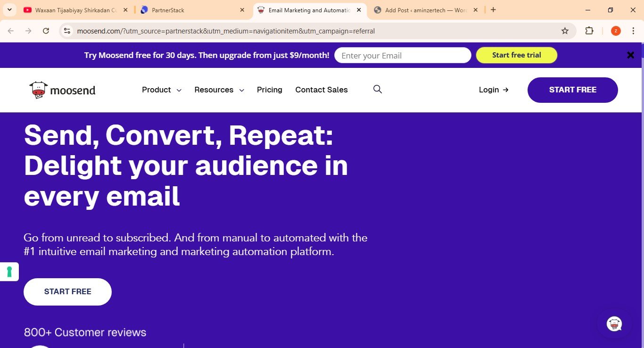Expand the Product dropdown
Screen dimensions: 644x348
click(x=161, y=90)
